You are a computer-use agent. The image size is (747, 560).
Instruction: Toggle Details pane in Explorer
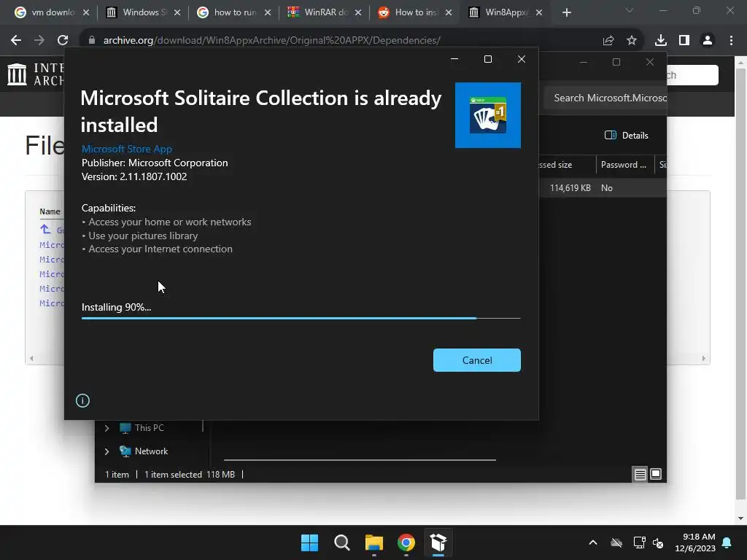(626, 135)
